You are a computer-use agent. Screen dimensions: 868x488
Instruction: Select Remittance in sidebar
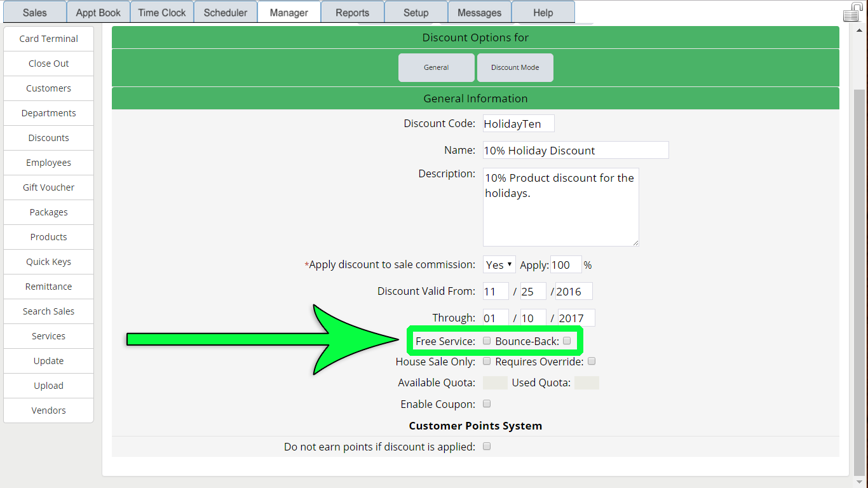[x=48, y=287]
